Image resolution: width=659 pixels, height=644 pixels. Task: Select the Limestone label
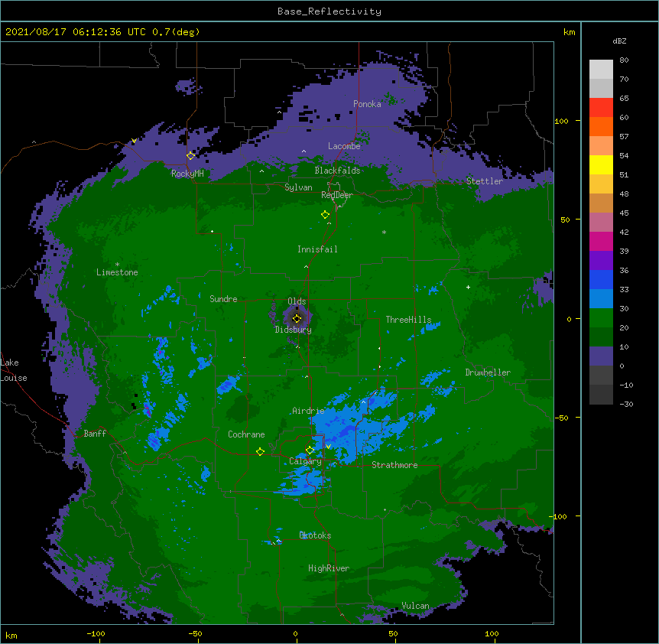117,272
